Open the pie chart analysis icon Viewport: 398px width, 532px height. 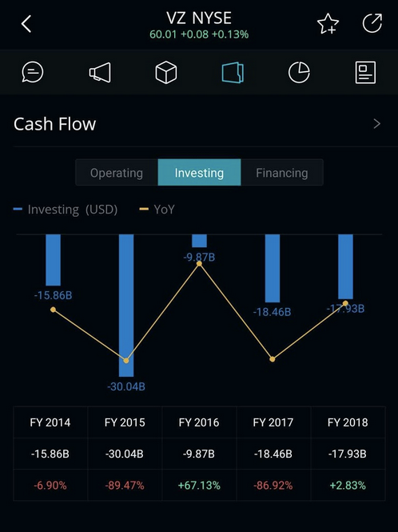click(299, 72)
